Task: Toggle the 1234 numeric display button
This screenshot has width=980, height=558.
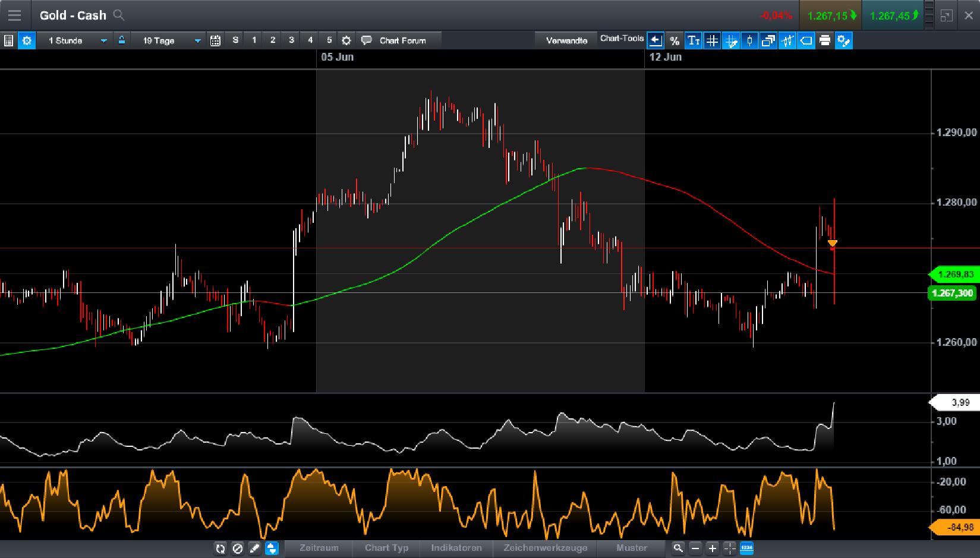Action: click(746, 548)
